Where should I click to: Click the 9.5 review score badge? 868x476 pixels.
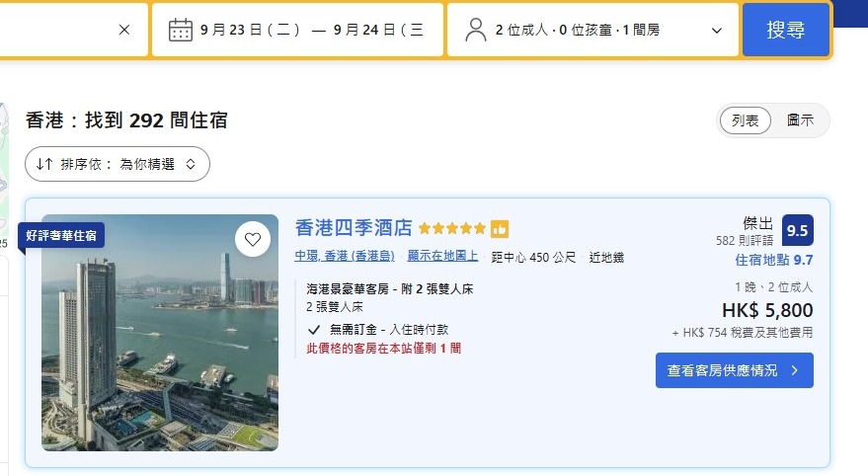(798, 230)
